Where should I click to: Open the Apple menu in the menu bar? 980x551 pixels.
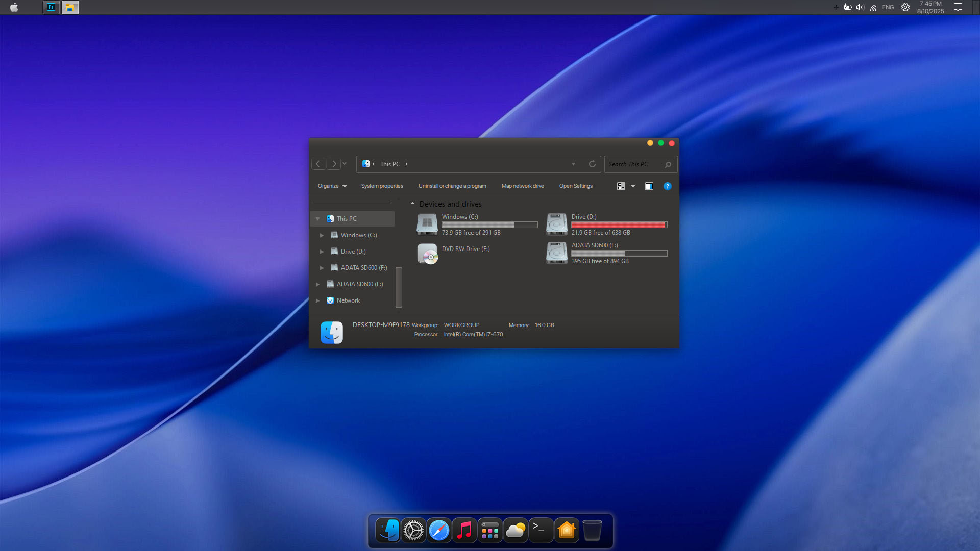(14, 7)
